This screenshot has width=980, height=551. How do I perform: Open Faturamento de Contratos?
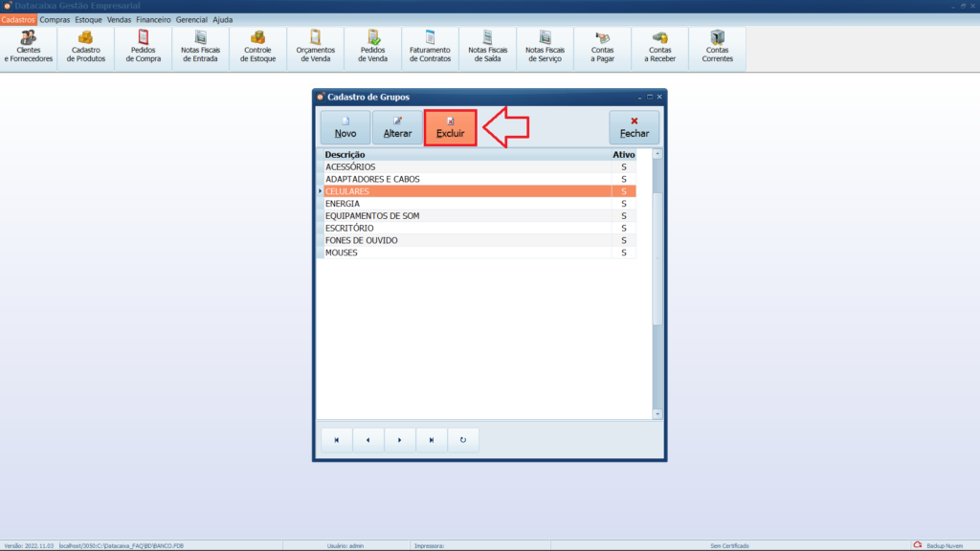pyautogui.click(x=430, y=47)
